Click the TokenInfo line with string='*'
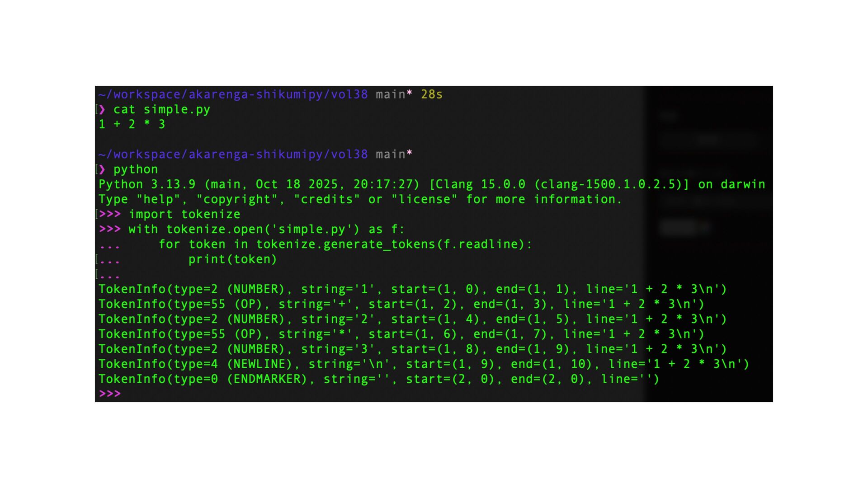This screenshot has height=488, width=868. coord(401,334)
